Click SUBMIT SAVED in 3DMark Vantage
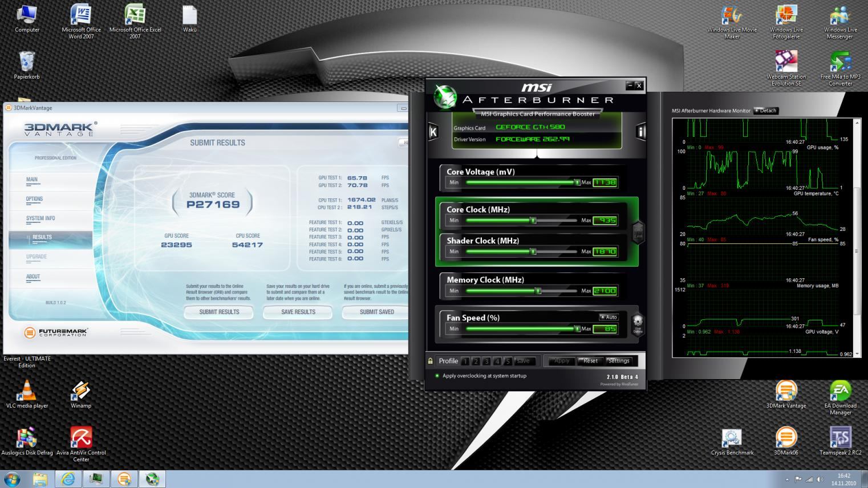This screenshot has height=488, width=868. [376, 312]
